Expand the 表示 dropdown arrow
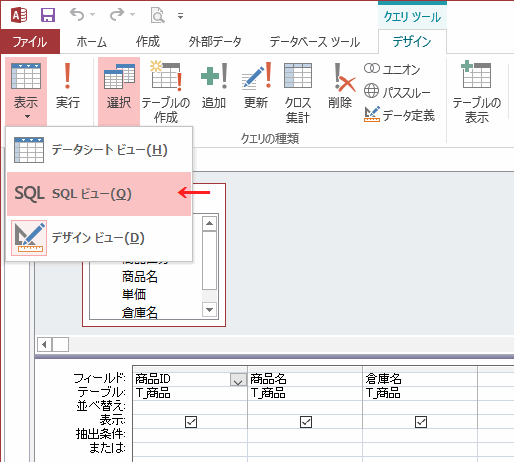Image resolution: width=514 pixels, height=462 pixels. (27, 116)
